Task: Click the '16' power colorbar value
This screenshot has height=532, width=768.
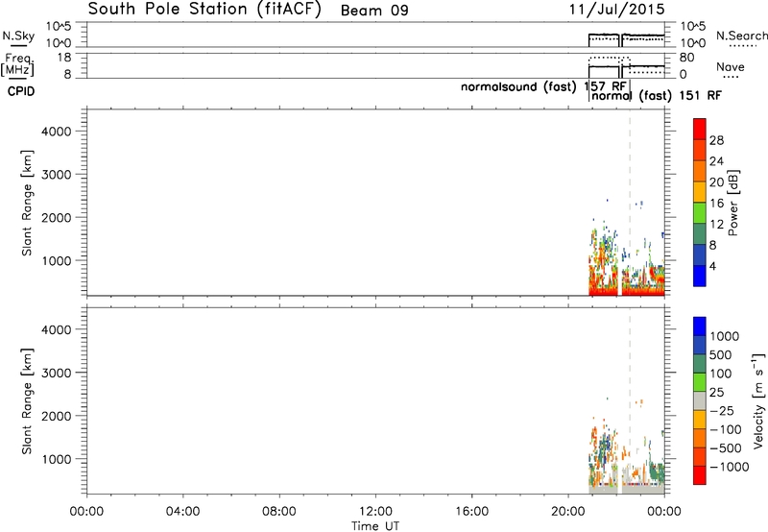Action: pos(716,204)
